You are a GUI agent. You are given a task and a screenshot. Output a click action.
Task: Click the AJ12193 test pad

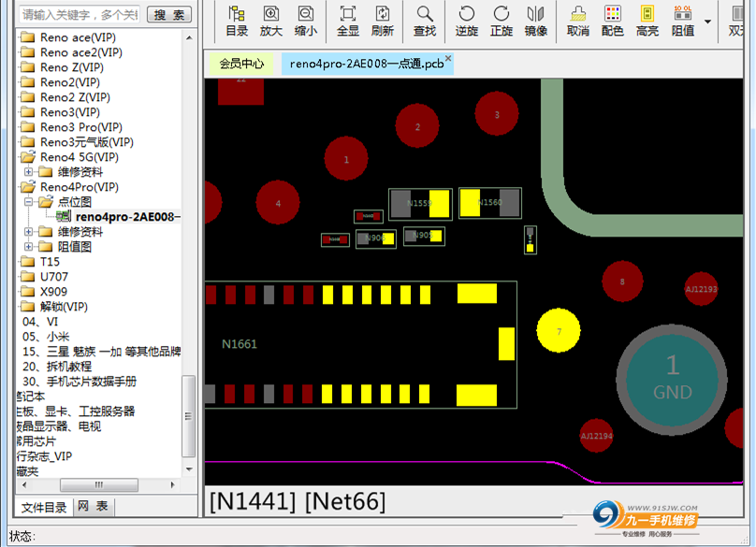tap(701, 289)
